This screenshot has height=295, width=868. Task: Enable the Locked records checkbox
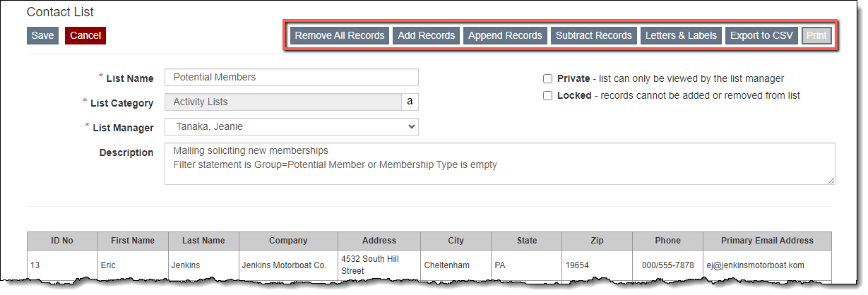547,96
